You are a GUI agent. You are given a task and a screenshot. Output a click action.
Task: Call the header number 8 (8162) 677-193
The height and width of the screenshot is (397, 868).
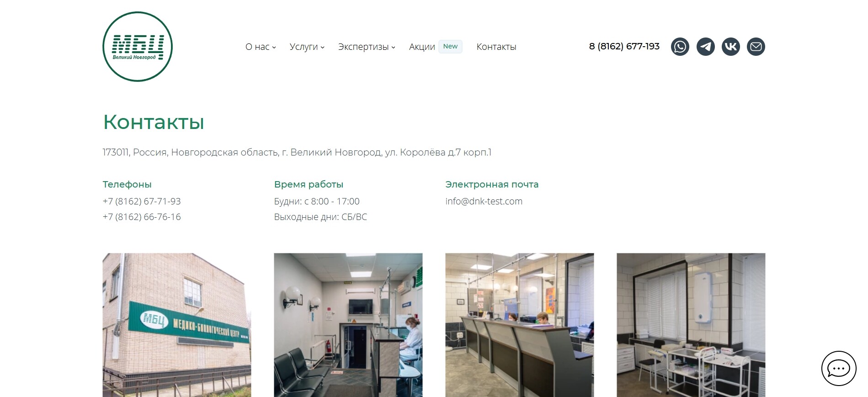click(624, 46)
